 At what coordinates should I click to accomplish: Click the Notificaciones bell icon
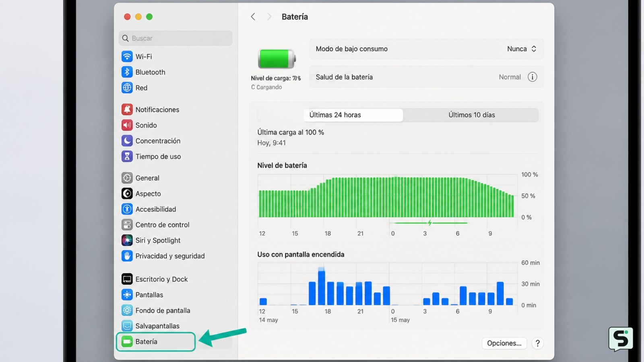[x=127, y=109]
